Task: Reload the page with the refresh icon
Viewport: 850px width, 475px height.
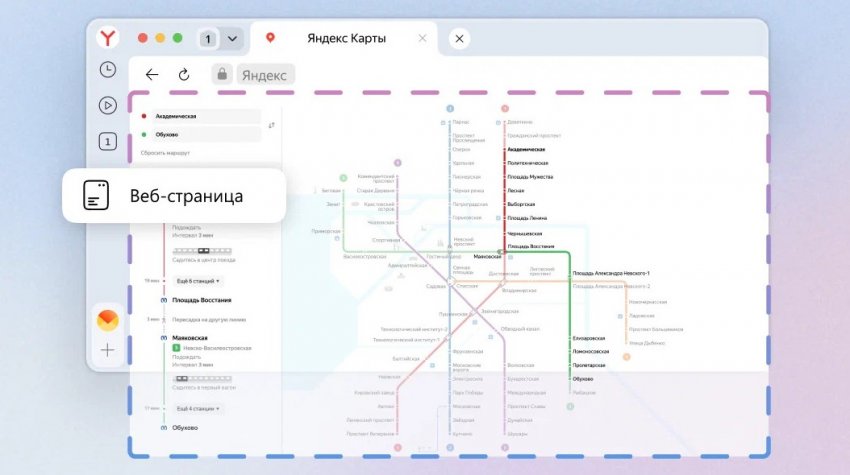Action: pyautogui.click(x=184, y=74)
